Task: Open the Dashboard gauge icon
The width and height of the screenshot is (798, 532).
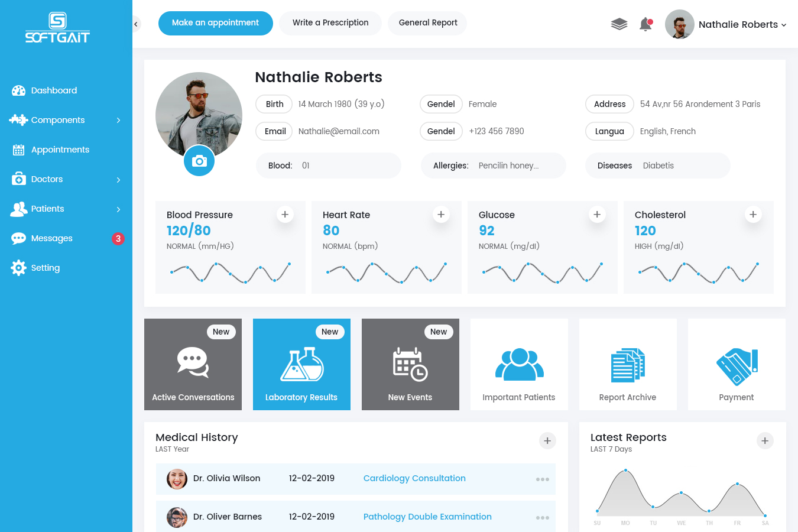Action: [18, 90]
